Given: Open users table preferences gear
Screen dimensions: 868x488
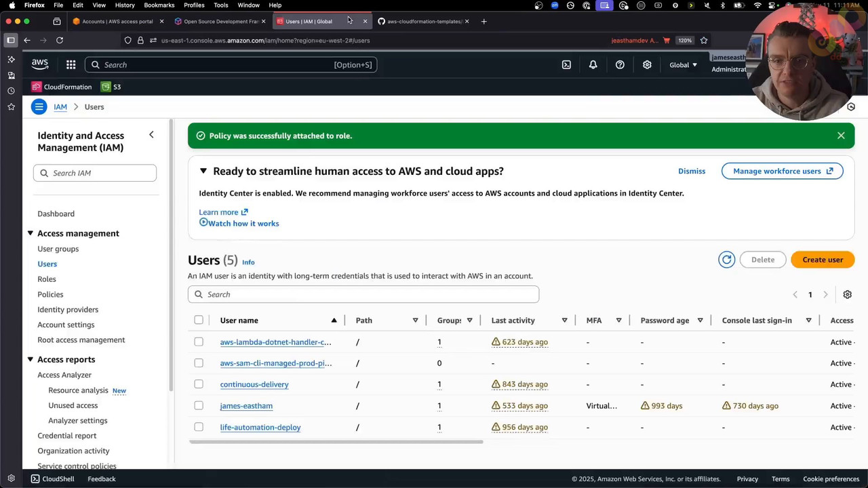Looking at the screenshot, I should (847, 294).
